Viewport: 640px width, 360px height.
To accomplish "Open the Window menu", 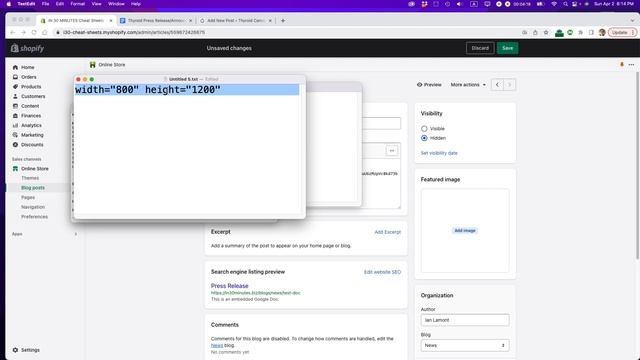I will tap(116, 4).
